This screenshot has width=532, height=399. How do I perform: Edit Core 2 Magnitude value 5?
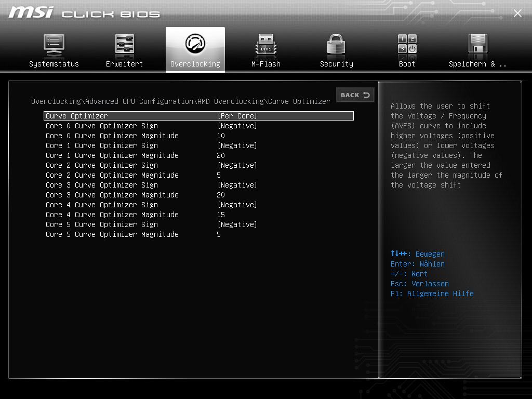tap(219, 175)
